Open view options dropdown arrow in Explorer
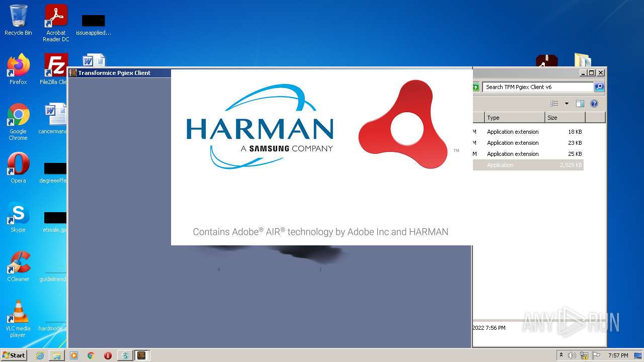Image resolution: width=644 pixels, height=362 pixels. [x=567, y=104]
